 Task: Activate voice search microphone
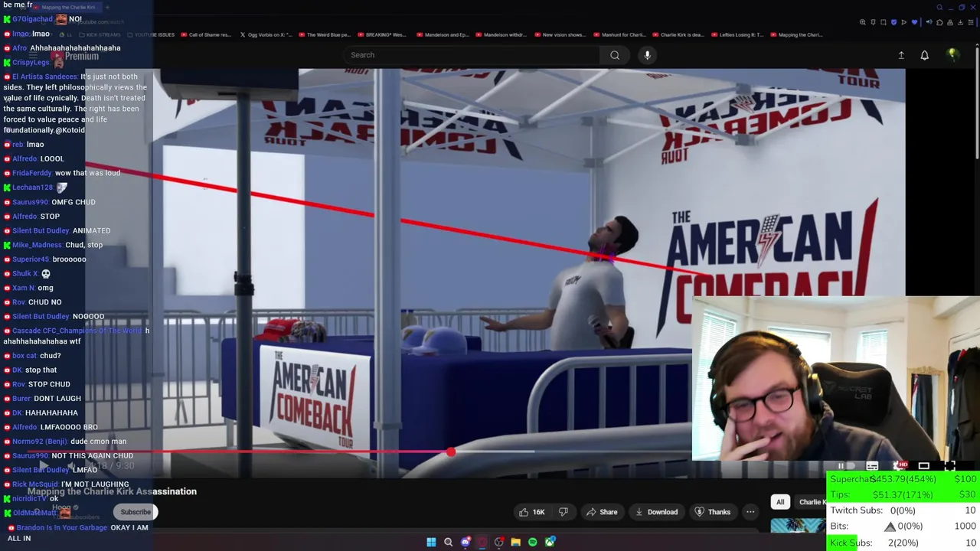(x=647, y=55)
